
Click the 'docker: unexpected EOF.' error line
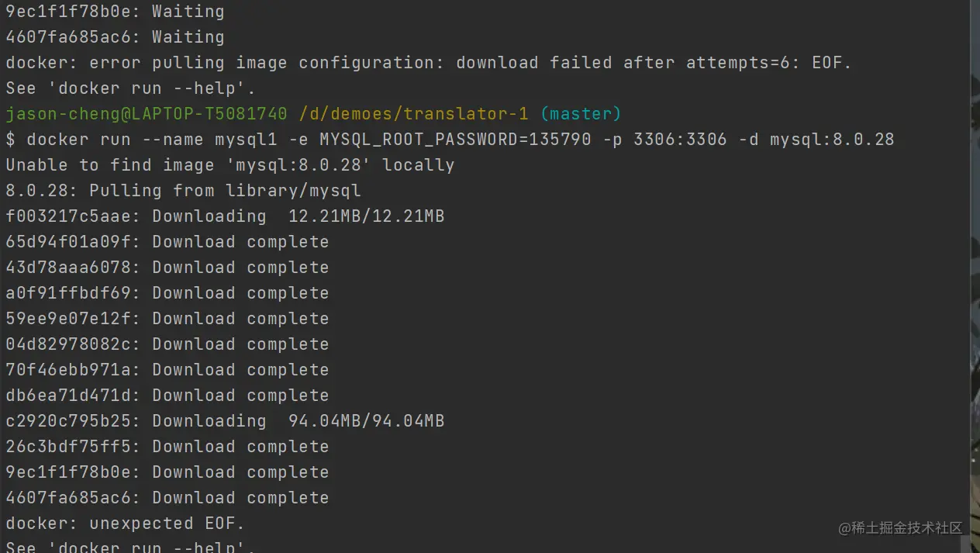pyautogui.click(x=125, y=524)
